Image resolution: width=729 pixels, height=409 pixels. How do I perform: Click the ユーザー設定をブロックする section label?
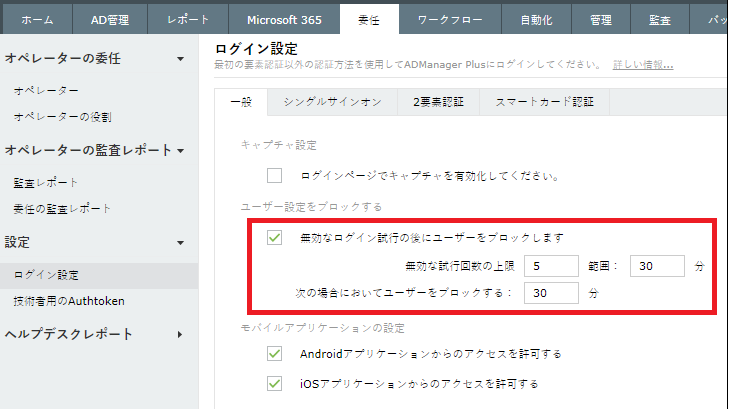311,207
